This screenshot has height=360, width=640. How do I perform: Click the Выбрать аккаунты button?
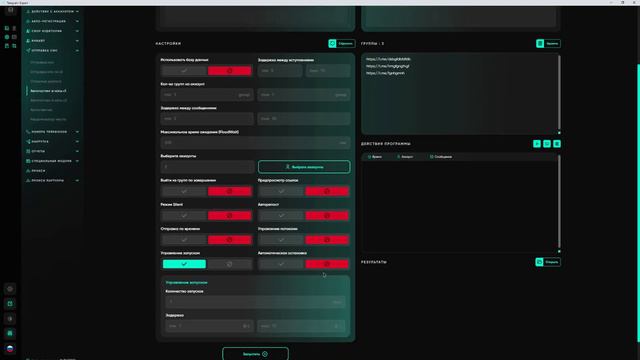pos(304,167)
